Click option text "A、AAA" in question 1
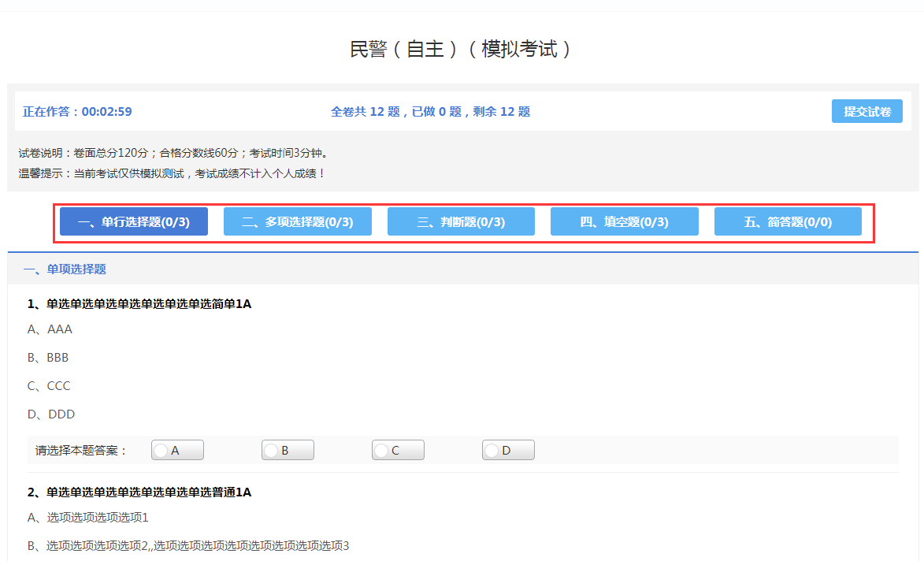 tap(50, 329)
